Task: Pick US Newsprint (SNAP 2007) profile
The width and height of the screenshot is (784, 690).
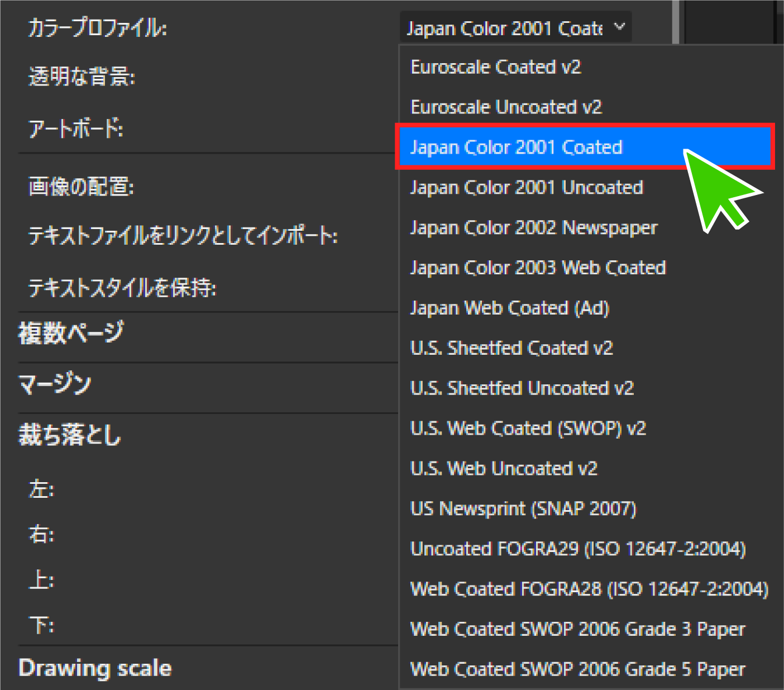Action: point(523,508)
